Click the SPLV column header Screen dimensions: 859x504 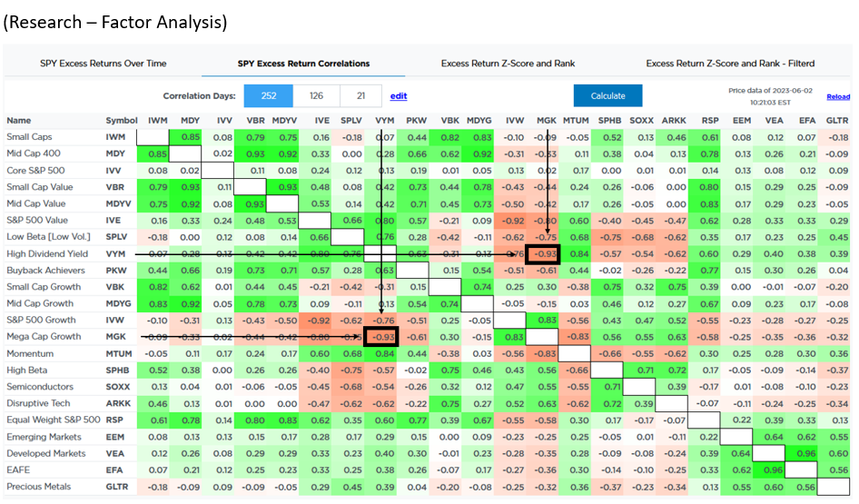pos(351,121)
